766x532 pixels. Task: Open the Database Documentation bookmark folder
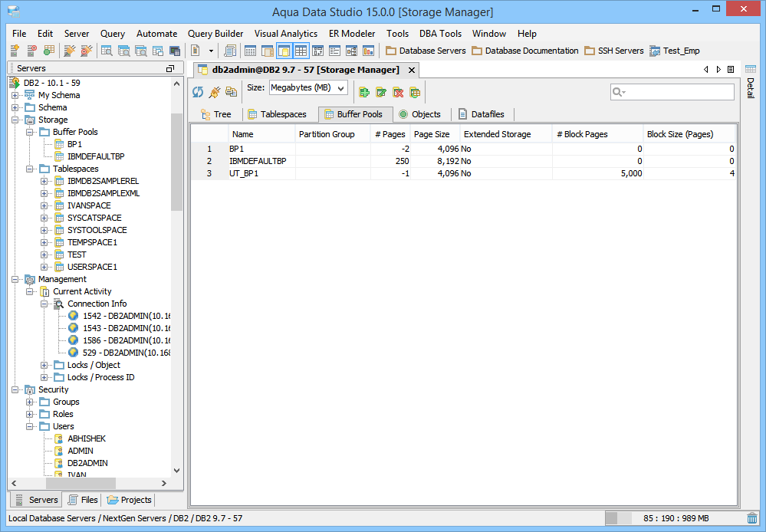[x=525, y=51]
